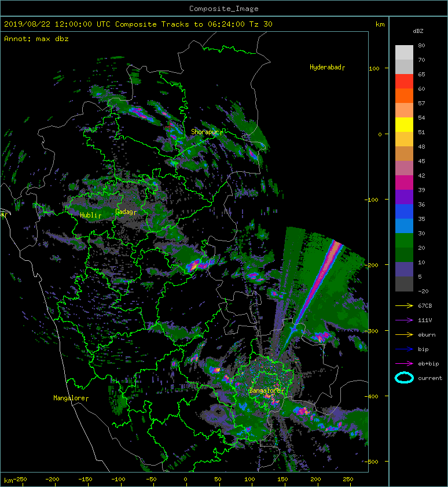Screen dimensions: 448x487
Task: Click the '67CB' legend label
Action: pos(425,305)
